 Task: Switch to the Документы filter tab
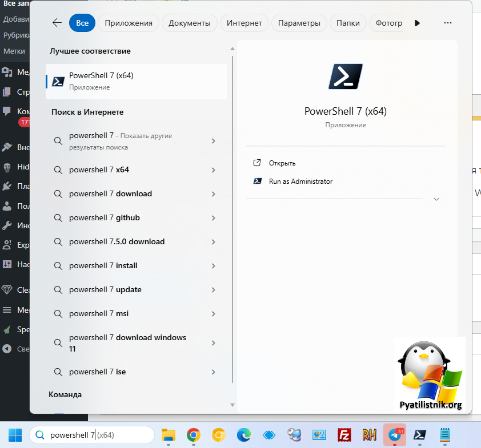click(x=190, y=23)
